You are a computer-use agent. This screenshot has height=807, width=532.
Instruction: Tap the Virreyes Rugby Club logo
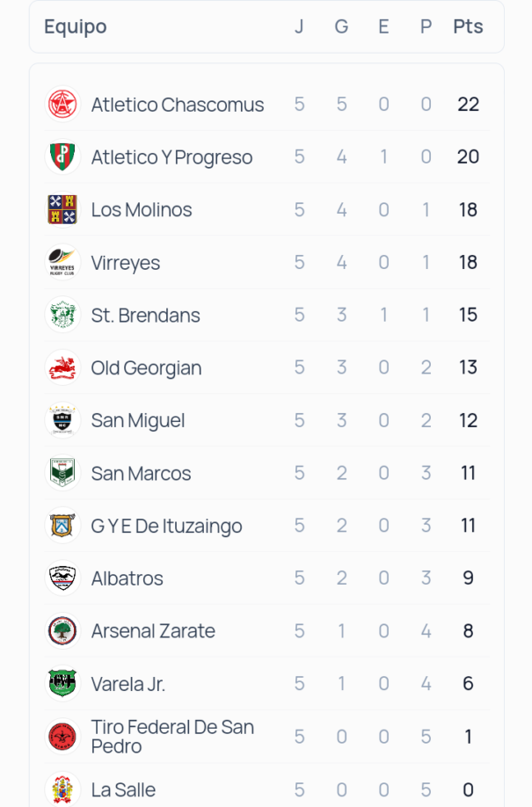coord(62,262)
